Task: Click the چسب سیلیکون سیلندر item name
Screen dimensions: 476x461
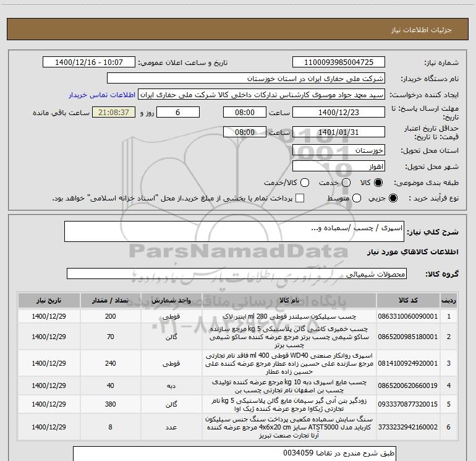Action: [289, 316]
